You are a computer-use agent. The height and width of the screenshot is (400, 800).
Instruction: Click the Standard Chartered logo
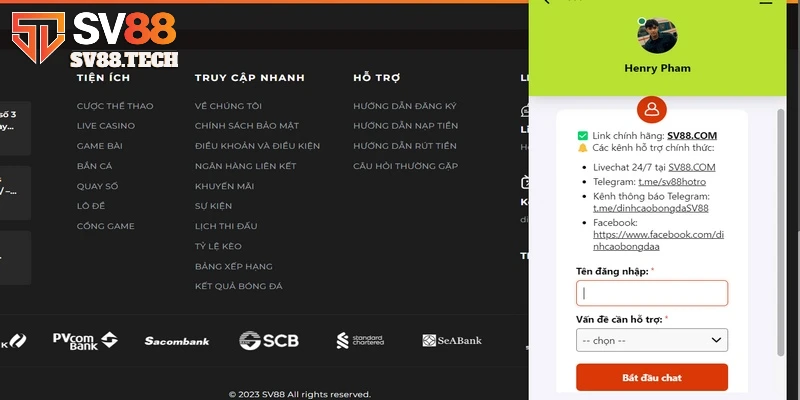coord(360,342)
